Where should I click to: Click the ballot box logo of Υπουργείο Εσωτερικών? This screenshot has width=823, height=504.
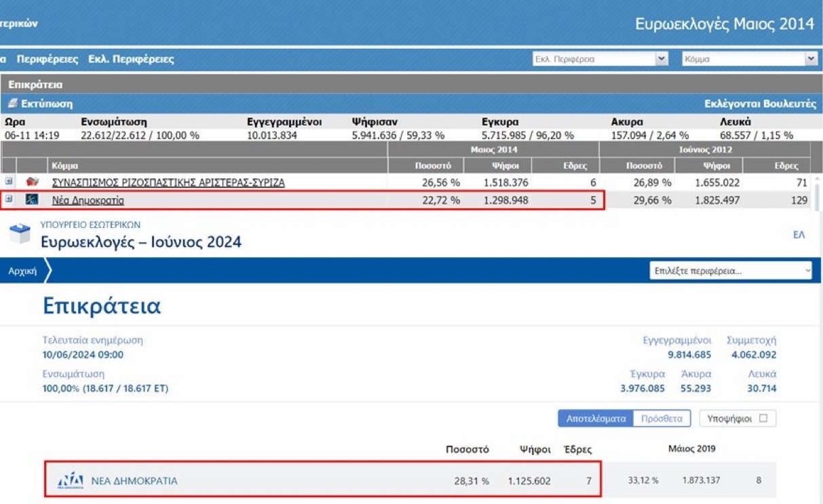20,234
